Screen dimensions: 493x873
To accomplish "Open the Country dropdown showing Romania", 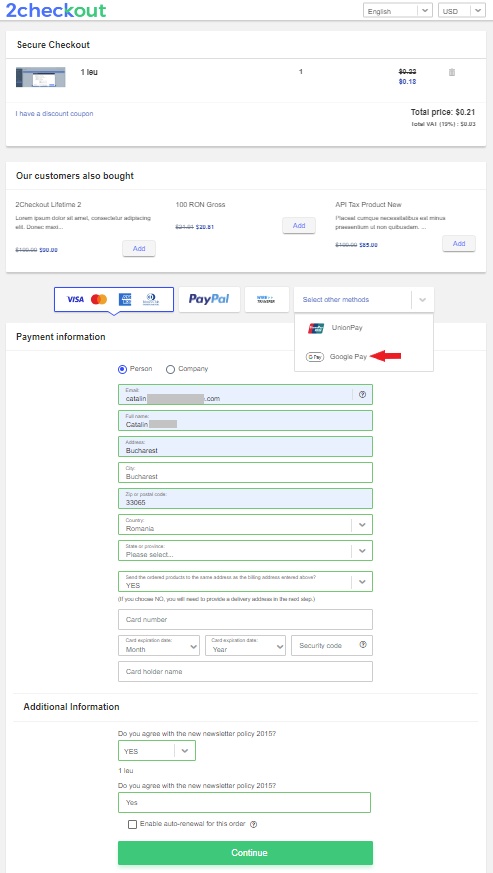I will (245, 524).
